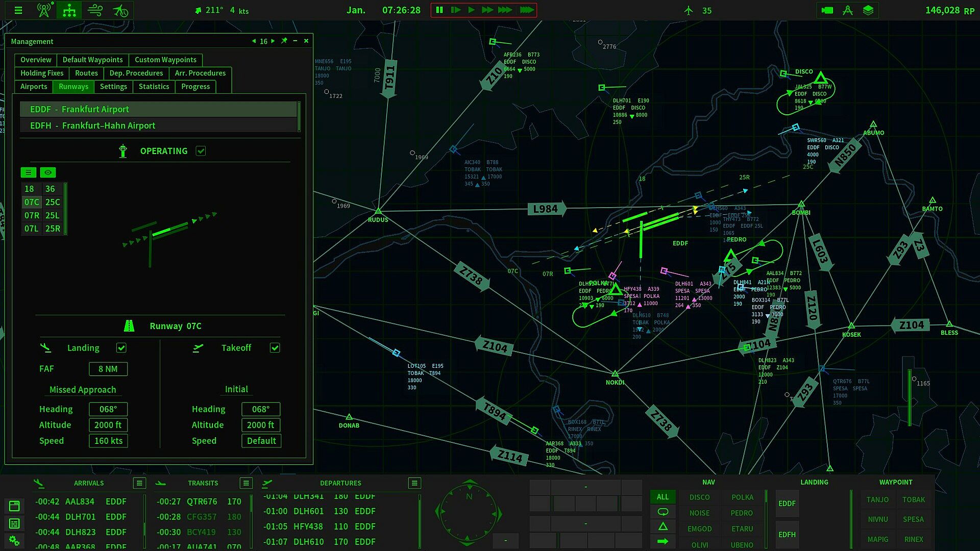Click the radar antenna icon
The image size is (980, 551).
[44, 10]
